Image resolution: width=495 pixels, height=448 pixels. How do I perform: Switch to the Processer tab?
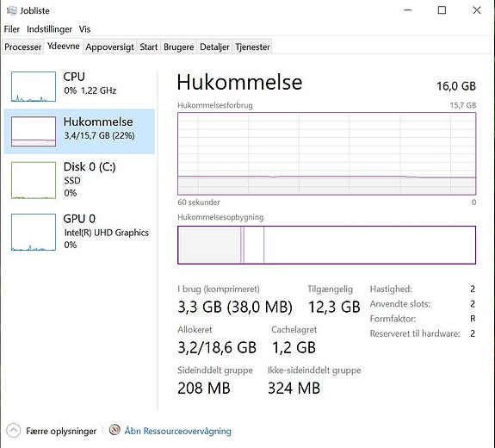pos(22,47)
